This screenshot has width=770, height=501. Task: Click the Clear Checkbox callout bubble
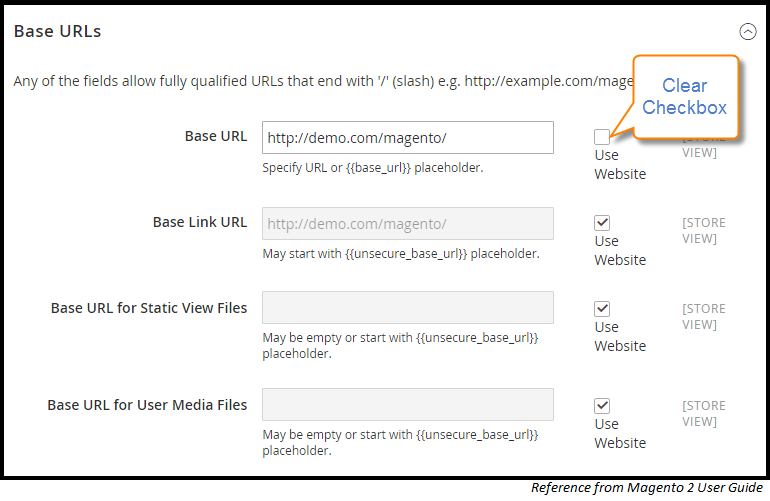686,97
